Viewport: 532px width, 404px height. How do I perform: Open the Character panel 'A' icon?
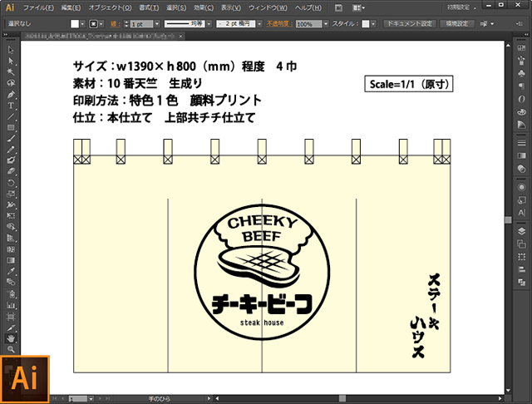pos(521,213)
